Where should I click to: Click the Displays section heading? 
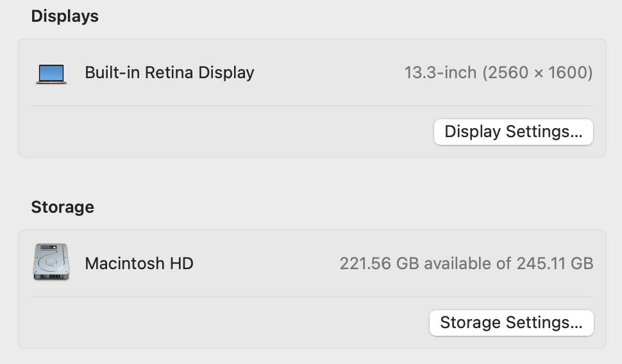(x=65, y=16)
